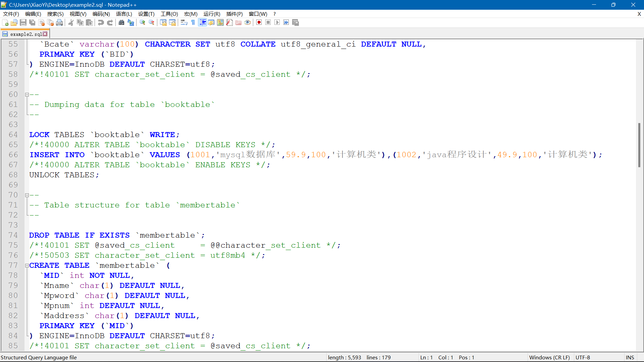644x362 pixels.
Task: Open the 插件(P) menu
Action: point(234,14)
